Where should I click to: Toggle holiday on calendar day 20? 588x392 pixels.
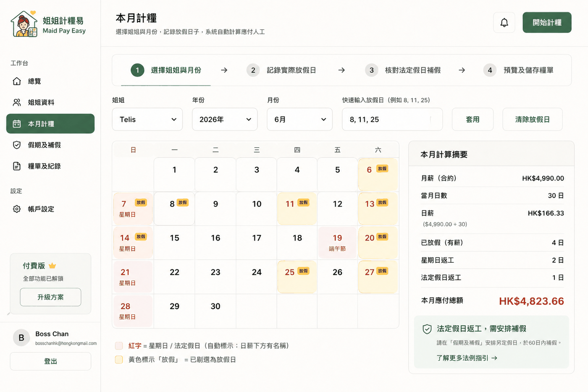tap(378, 243)
